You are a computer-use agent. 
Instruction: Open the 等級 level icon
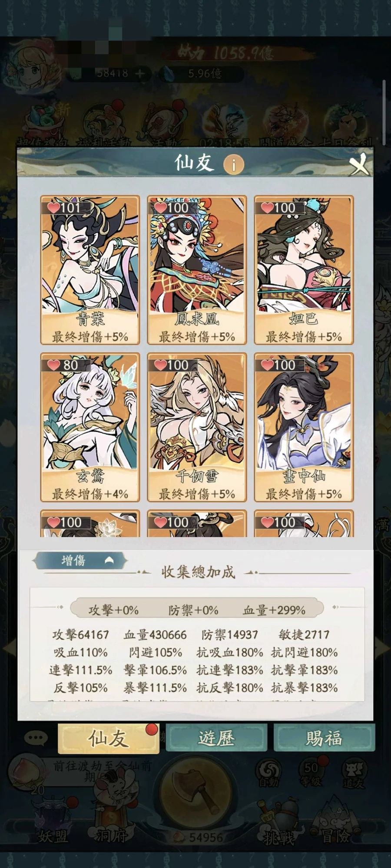coord(311,773)
